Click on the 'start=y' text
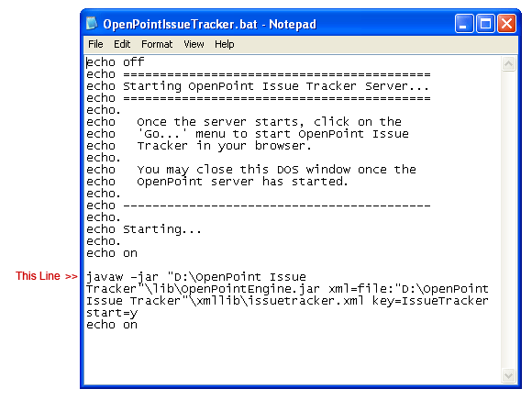This screenshot has width=532, height=400. [x=112, y=313]
